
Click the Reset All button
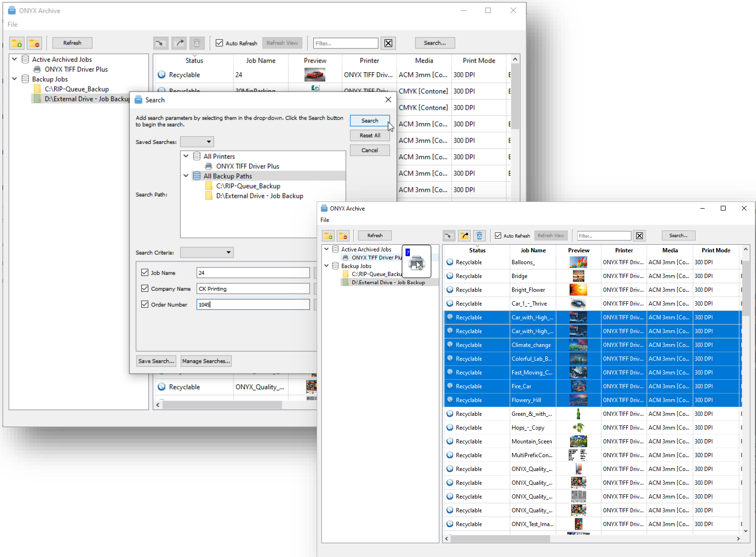369,135
